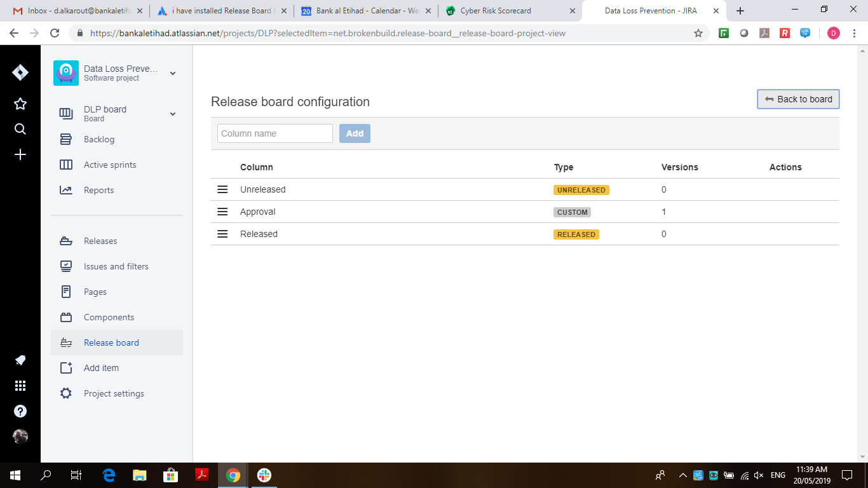
Task: Click the Back to board button
Action: (x=797, y=99)
